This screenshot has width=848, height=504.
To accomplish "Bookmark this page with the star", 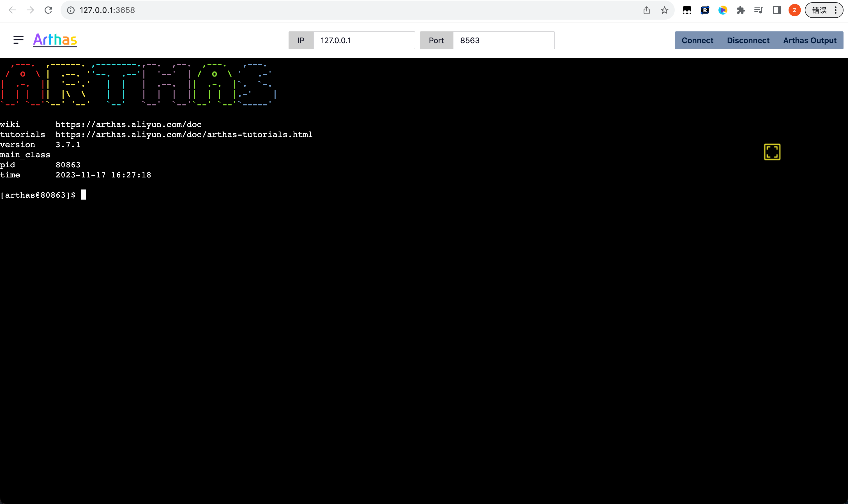I will click(665, 10).
